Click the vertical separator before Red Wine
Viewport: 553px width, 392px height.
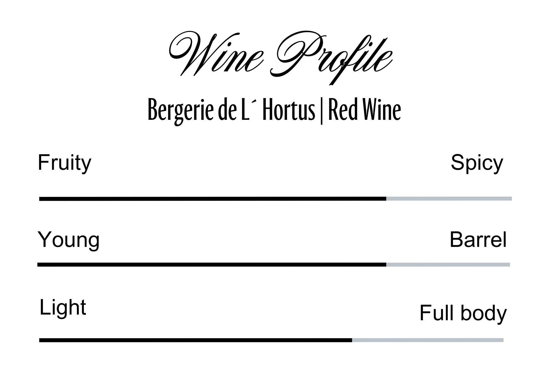321,111
